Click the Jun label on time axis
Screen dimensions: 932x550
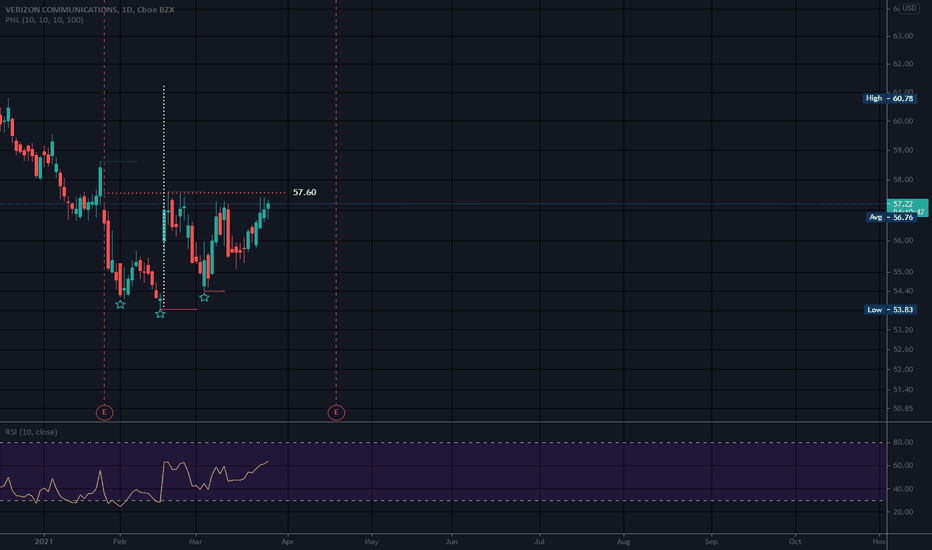click(x=452, y=542)
